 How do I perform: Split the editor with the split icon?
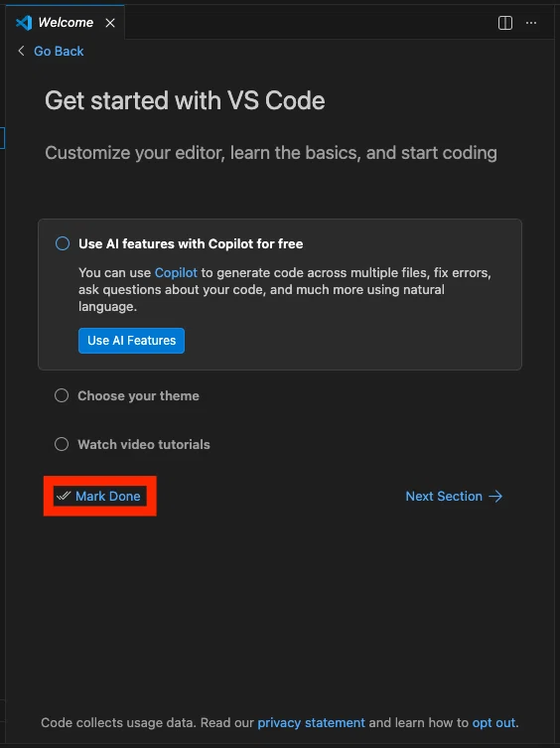(x=505, y=23)
